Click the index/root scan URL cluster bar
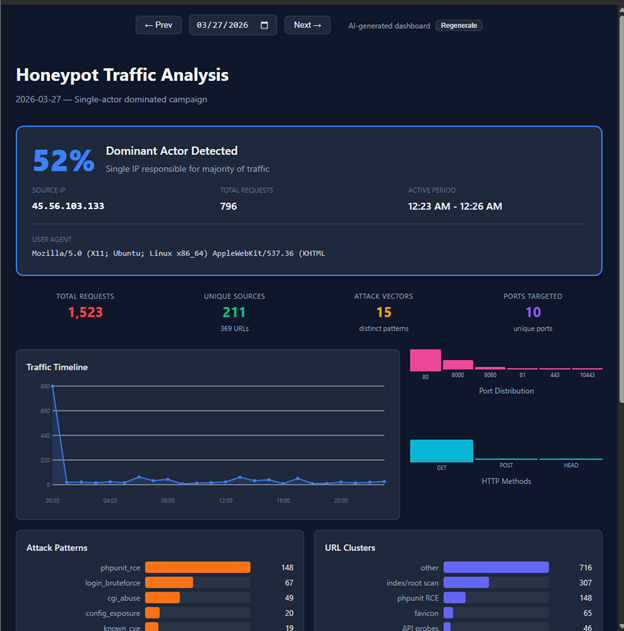624x631 pixels. [466, 583]
